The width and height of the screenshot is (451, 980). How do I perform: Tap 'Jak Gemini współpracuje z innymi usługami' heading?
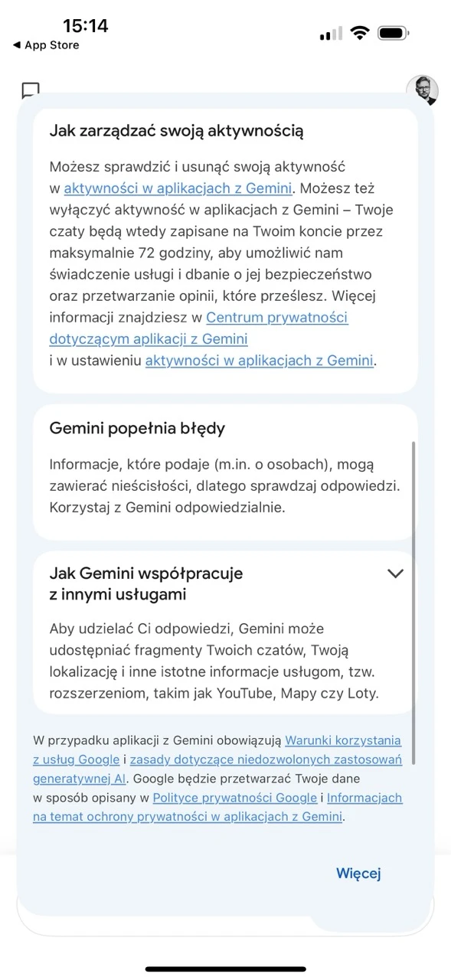pos(146,583)
